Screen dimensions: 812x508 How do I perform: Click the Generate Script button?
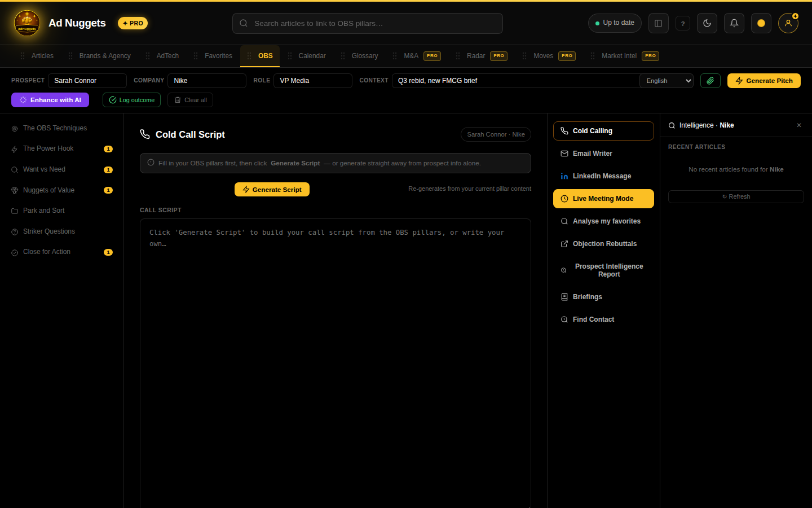point(272,190)
